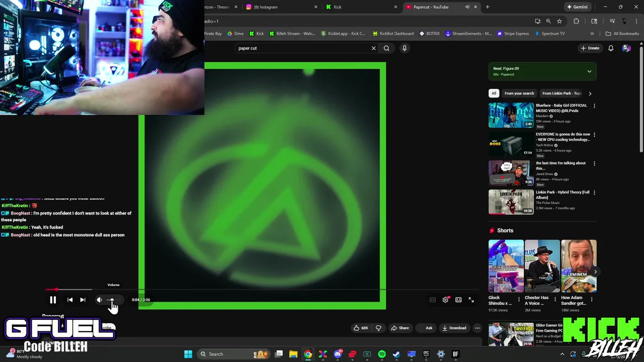Open options for CPU cooling video
Image resolution: width=644 pixels, height=362 pixels.
594,135
